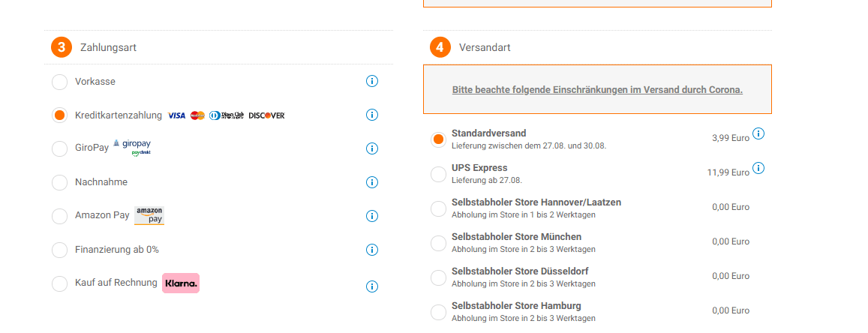Open info icon for Kauf auf Rechnung

tap(372, 286)
